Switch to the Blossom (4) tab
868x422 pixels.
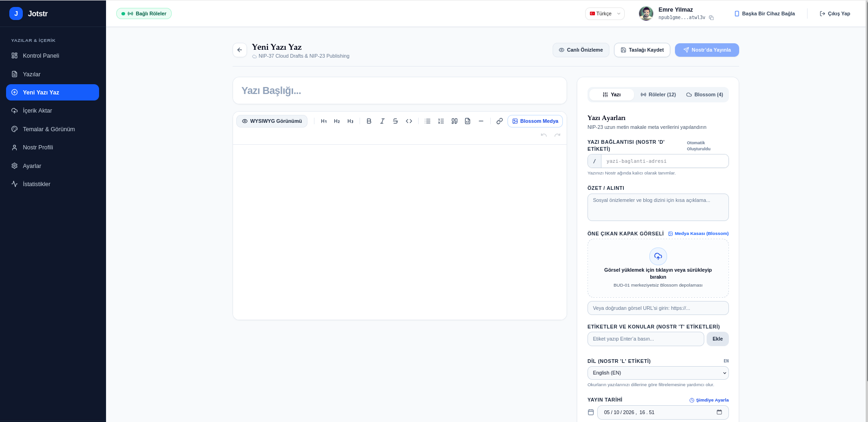click(705, 94)
